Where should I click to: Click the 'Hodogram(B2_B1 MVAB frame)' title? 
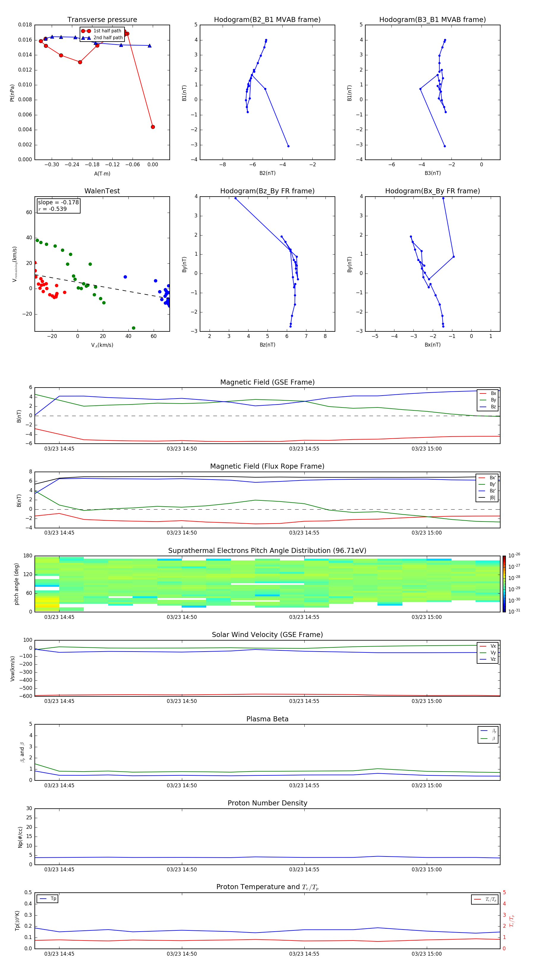click(x=267, y=20)
